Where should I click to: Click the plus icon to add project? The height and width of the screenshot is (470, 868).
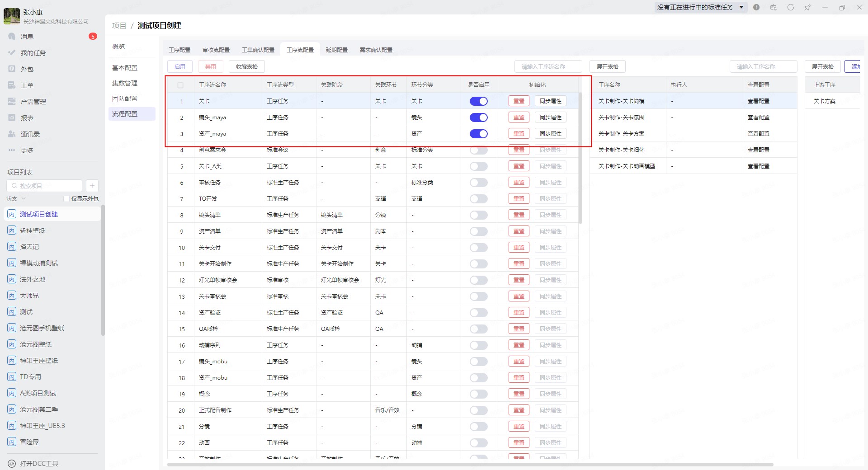point(92,186)
